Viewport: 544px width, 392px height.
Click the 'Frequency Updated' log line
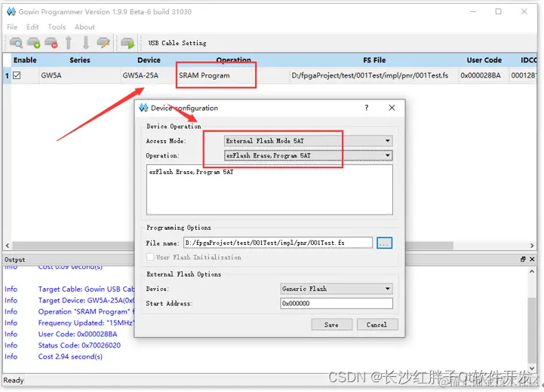pos(86,323)
